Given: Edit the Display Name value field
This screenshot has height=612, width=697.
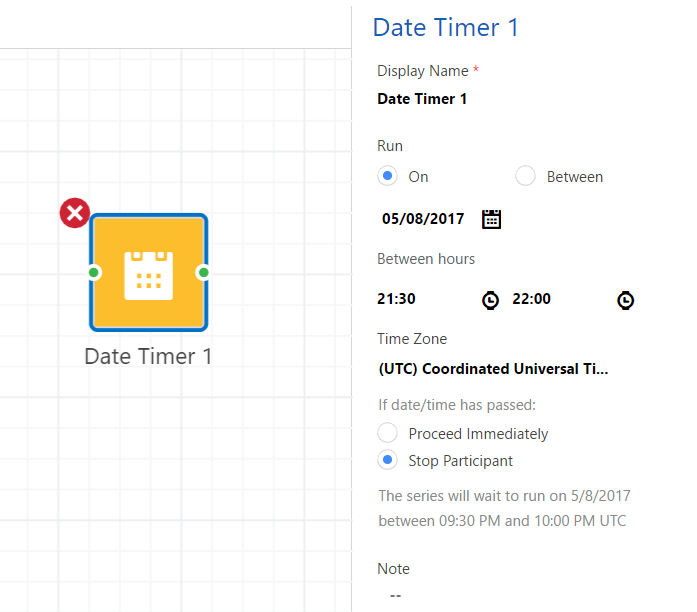Looking at the screenshot, I should tap(422, 99).
